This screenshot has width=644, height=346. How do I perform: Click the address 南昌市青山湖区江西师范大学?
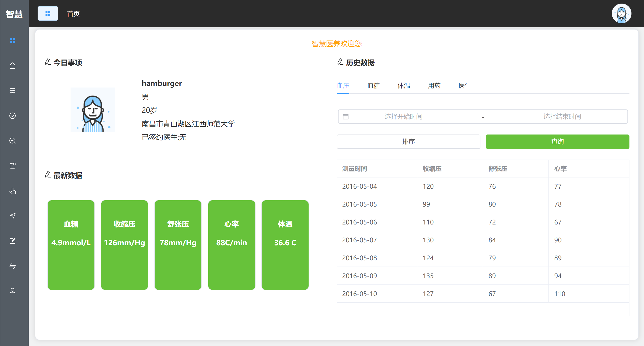(188, 124)
